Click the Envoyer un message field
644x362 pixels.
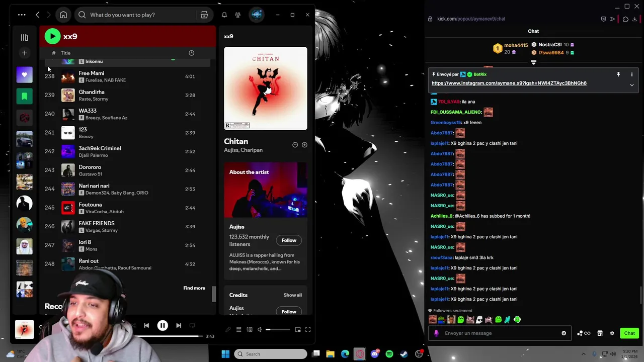click(x=500, y=333)
